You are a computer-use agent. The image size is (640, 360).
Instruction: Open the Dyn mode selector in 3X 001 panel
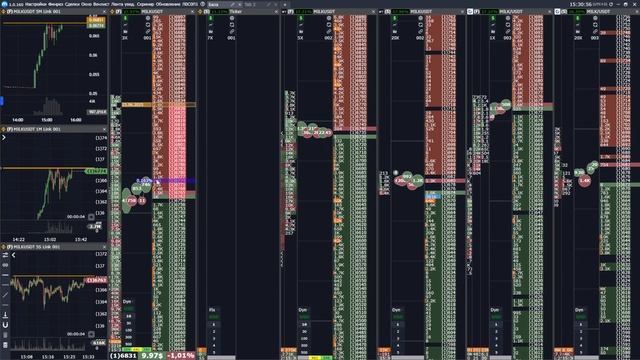[127, 302]
